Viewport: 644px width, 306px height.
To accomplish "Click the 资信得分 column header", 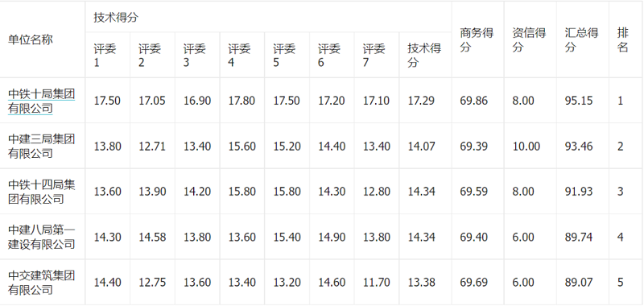I will pyautogui.click(x=529, y=39).
